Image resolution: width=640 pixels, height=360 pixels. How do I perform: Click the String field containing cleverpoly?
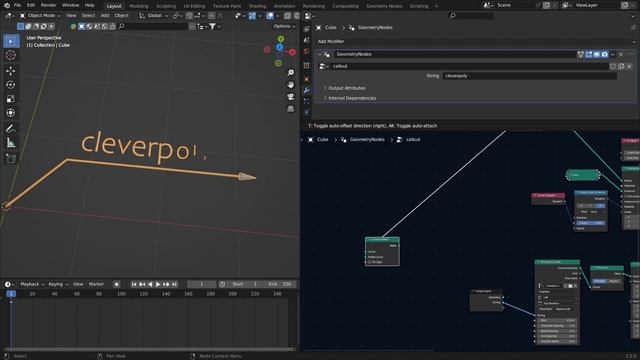[x=529, y=76]
